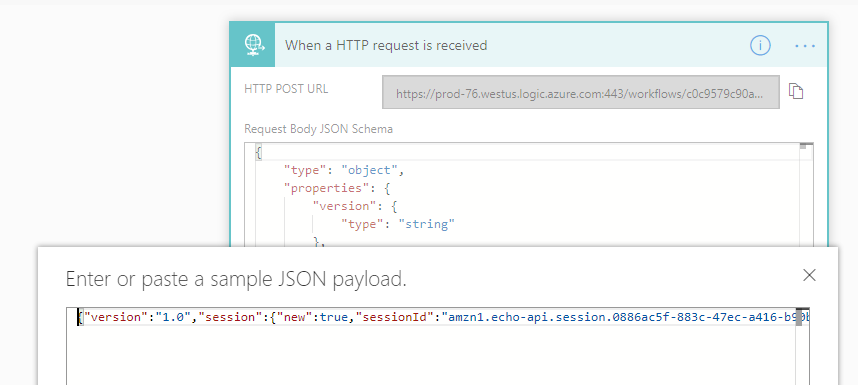Click the payload editor vertical scrollbar thumb
The image size is (858, 385).
coord(799,317)
